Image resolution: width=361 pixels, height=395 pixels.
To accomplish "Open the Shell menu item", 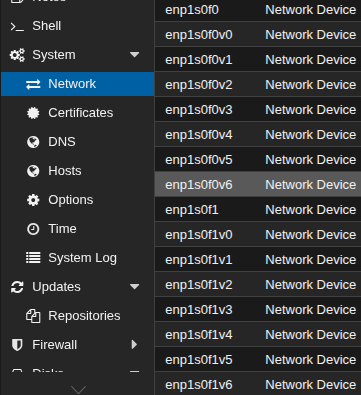I will point(77,26).
